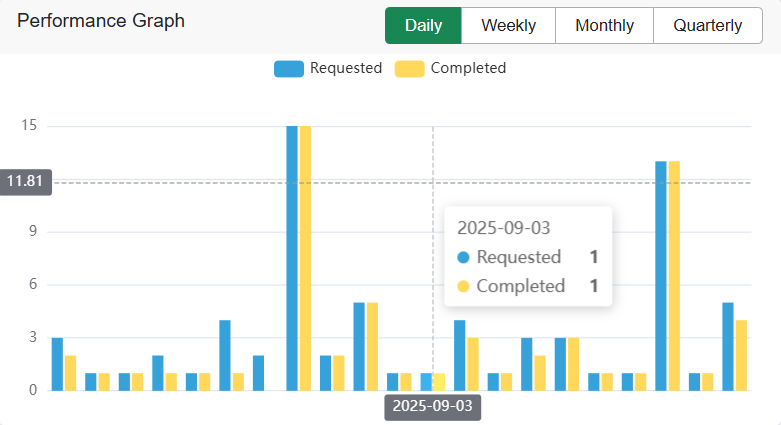Click the 2025-09-03 tooltip title

coord(504,228)
